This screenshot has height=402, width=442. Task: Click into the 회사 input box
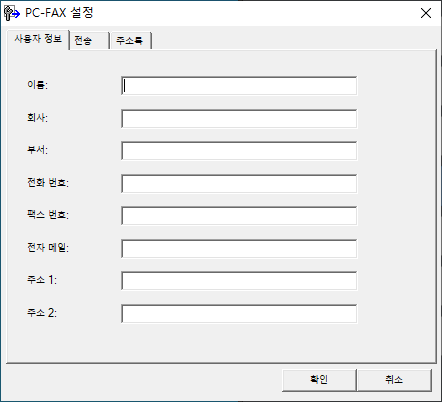[x=239, y=118]
